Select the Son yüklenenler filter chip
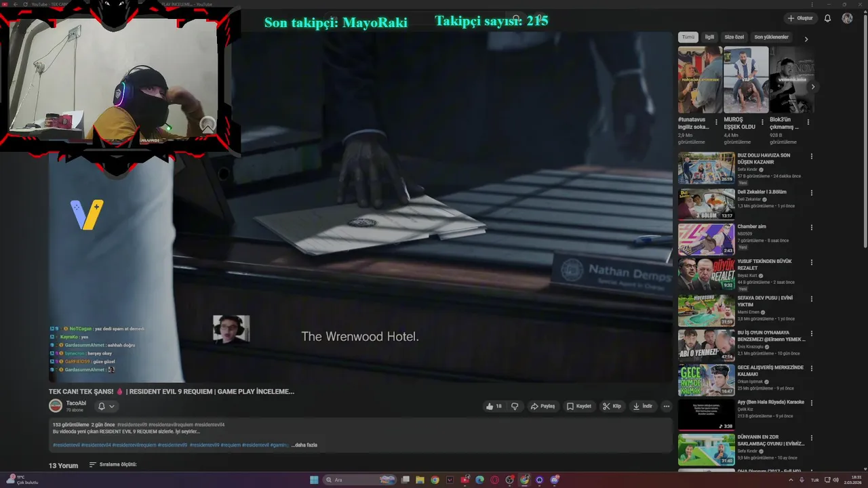Screen dimensions: 868x488 tap(772, 37)
